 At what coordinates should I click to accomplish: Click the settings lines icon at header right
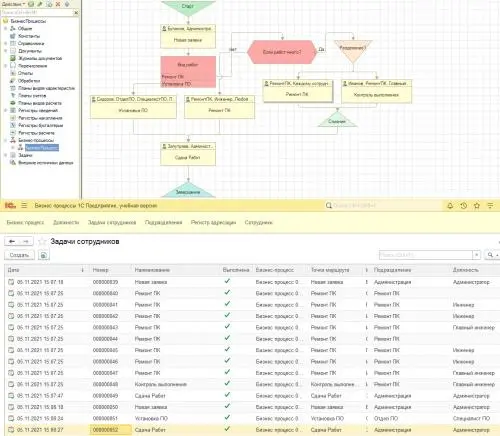[490, 206]
